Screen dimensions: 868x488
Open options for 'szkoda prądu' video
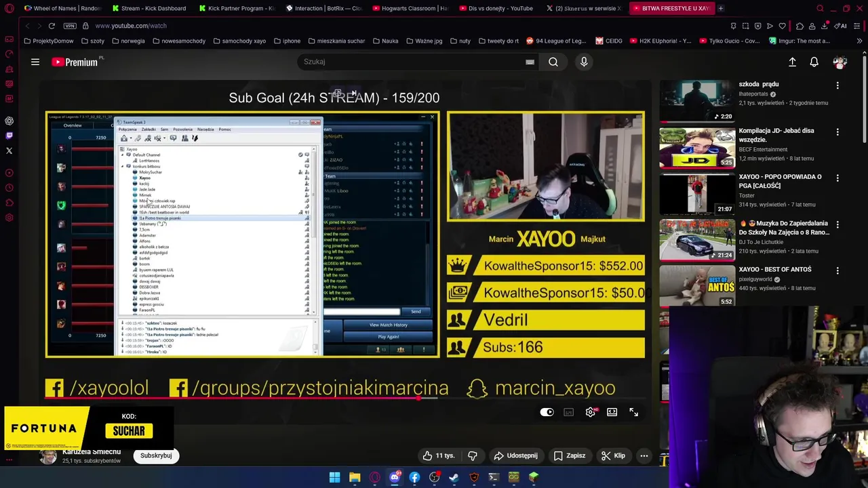[837, 85]
